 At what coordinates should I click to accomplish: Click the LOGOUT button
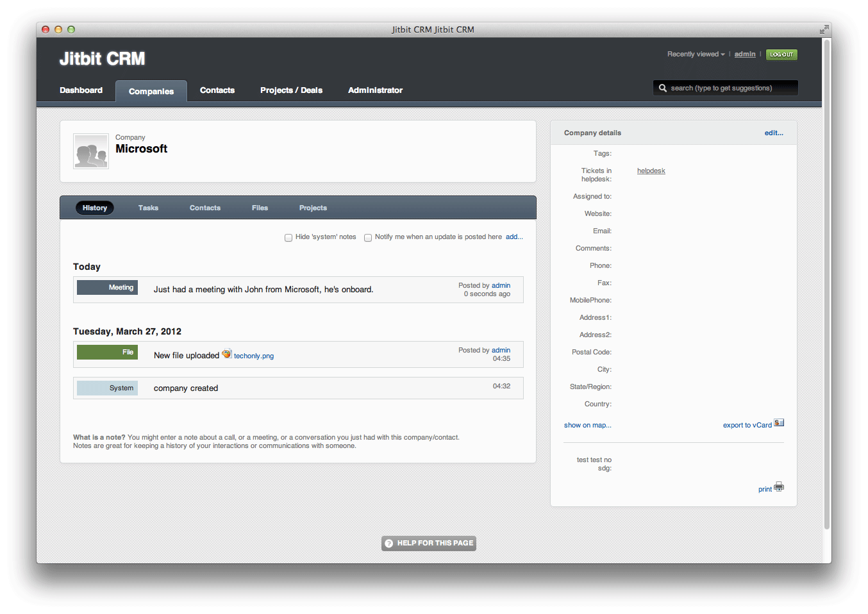pos(781,54)
